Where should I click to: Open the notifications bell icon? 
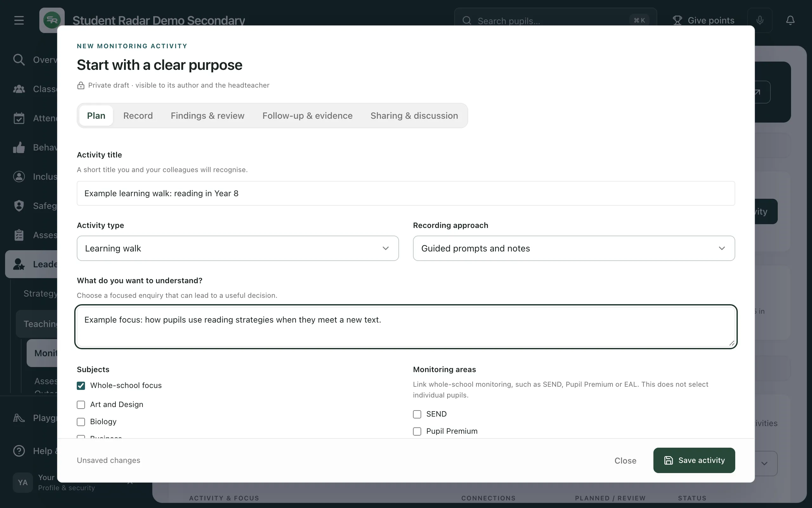coord(790,21)
